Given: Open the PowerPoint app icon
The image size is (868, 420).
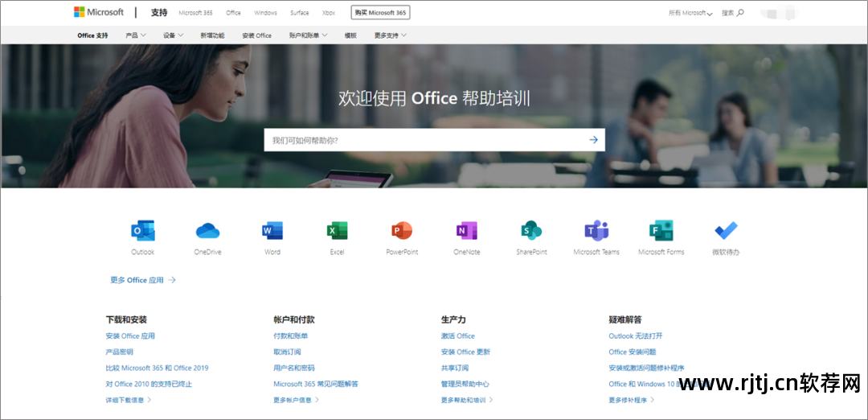Looking at the screenshot, I should [x=402, y=230].
